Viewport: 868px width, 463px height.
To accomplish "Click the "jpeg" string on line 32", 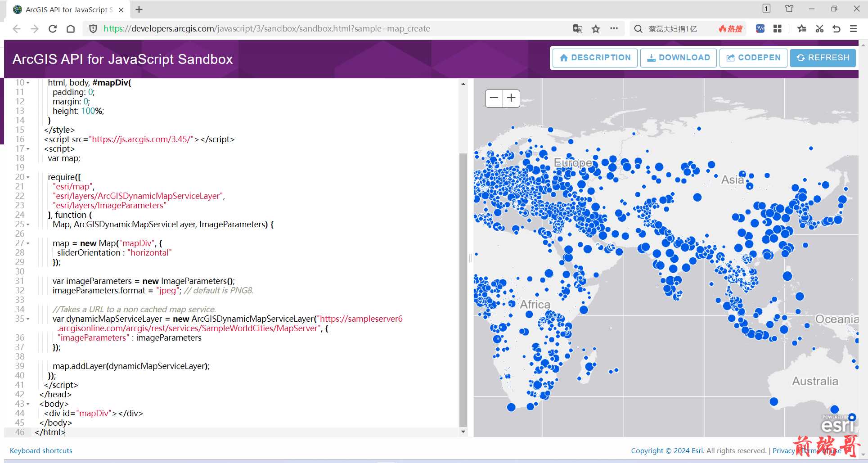I will (x=167, y=291).
